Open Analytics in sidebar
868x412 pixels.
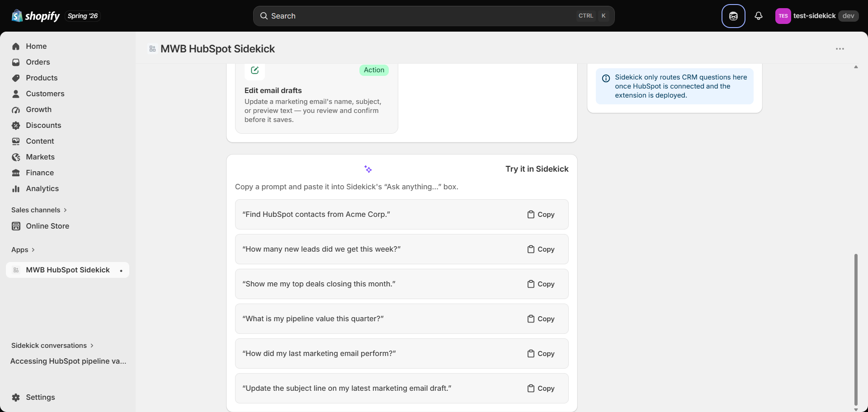tap(67, 188)
